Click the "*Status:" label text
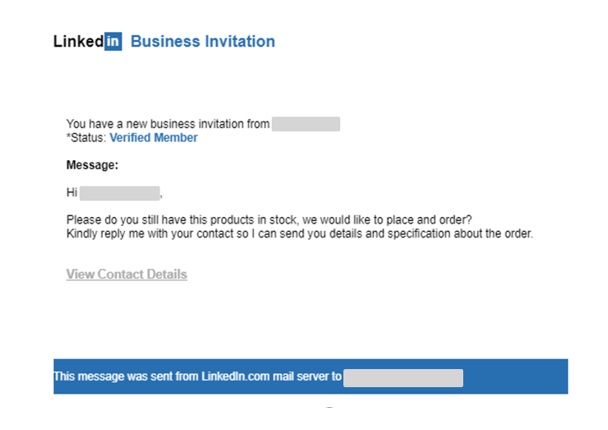Image resolution: width=608 pixels, height=430 pixels. tap(86, 138)
